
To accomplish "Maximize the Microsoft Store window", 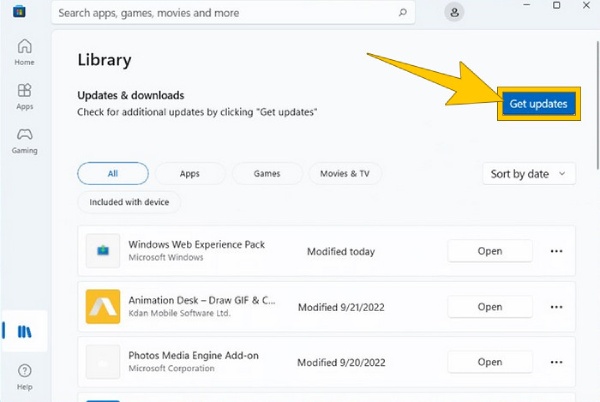I will 557,5.
